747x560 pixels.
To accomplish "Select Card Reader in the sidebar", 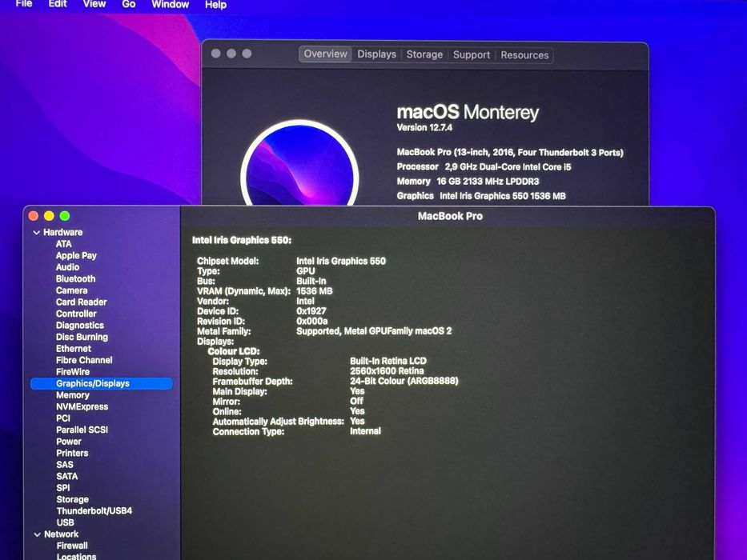I will [81, 302].
